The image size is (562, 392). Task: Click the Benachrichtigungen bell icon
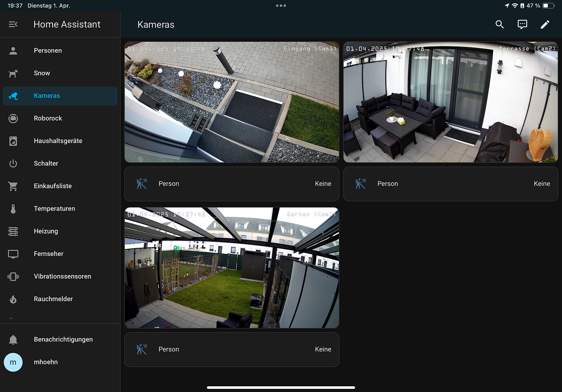(13, 339)
